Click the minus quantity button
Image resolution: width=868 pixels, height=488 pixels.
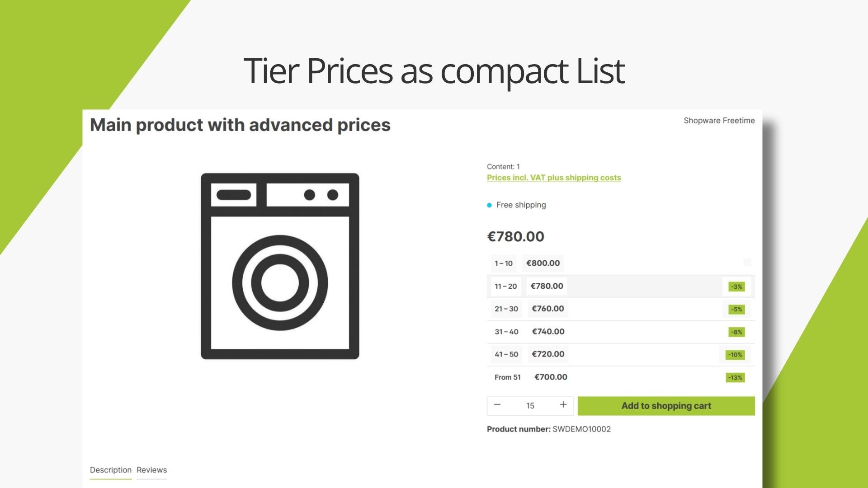tap(497, 405)
